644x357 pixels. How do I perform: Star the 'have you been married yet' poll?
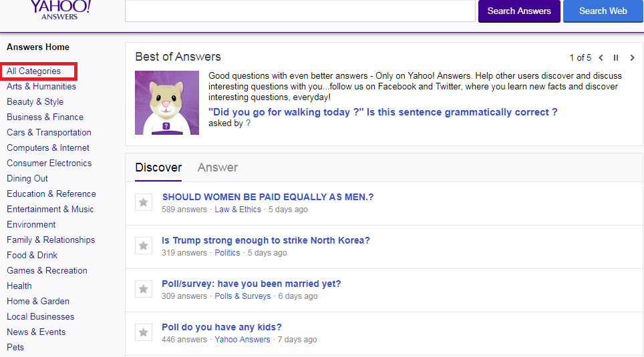[x=144, y=289]
